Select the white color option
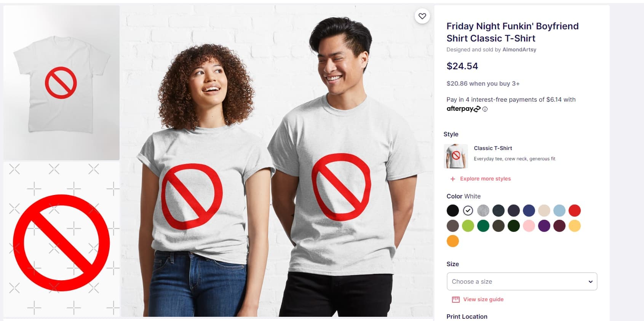 (468, 211)
